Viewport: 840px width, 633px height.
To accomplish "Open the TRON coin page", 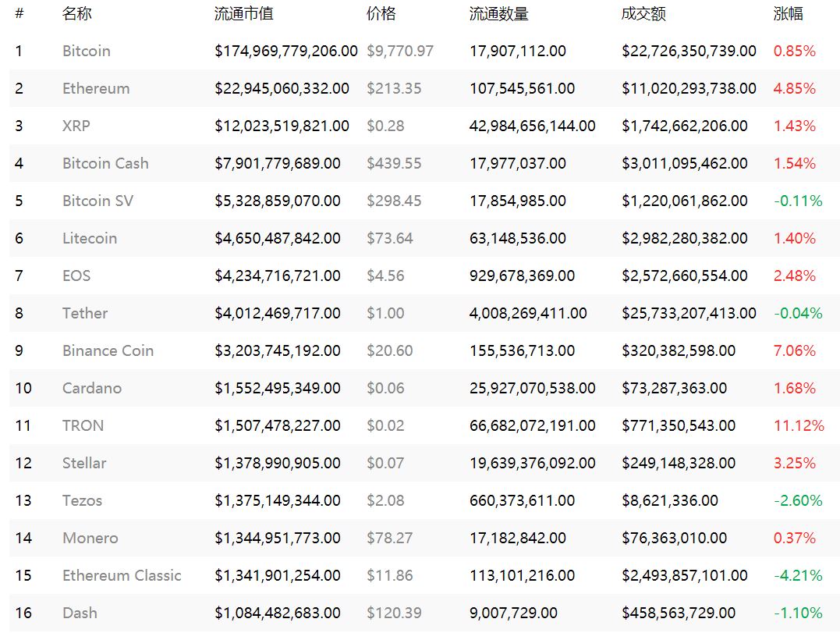I will [x=83, y=425].
